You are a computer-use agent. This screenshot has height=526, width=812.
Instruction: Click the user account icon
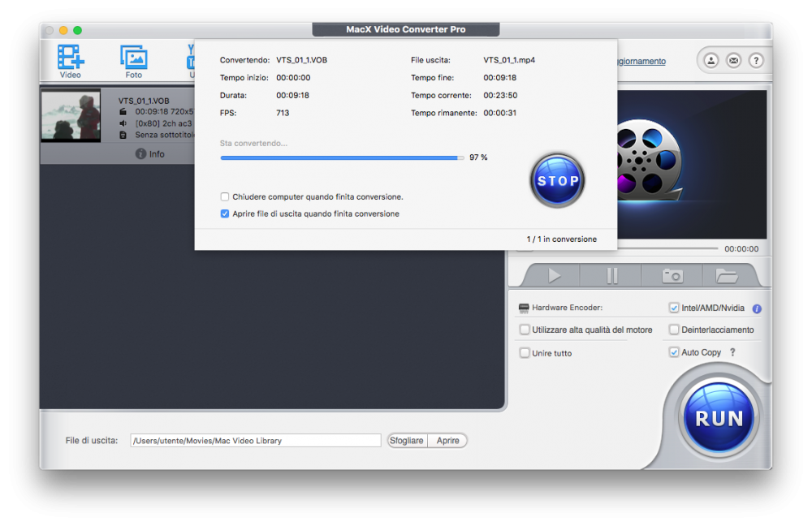(711, 61)
